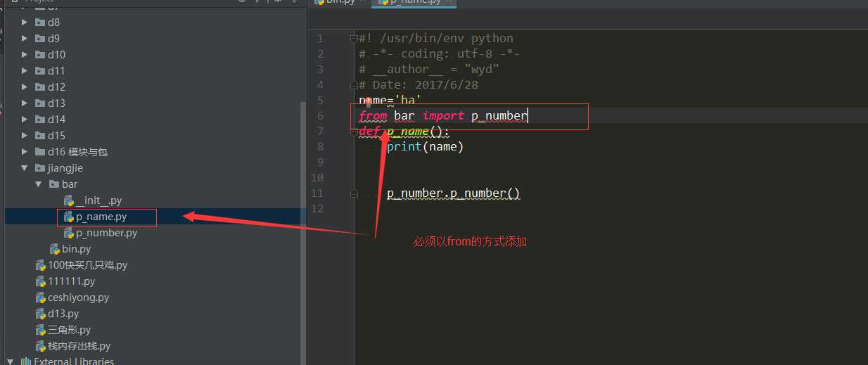Select d15 folder label in project tree
868x365 pixels.
(56, 136)
